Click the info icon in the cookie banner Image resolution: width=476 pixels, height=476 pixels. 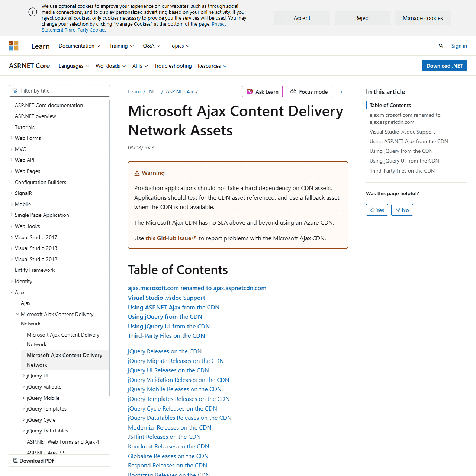click(x=32, y=12)
